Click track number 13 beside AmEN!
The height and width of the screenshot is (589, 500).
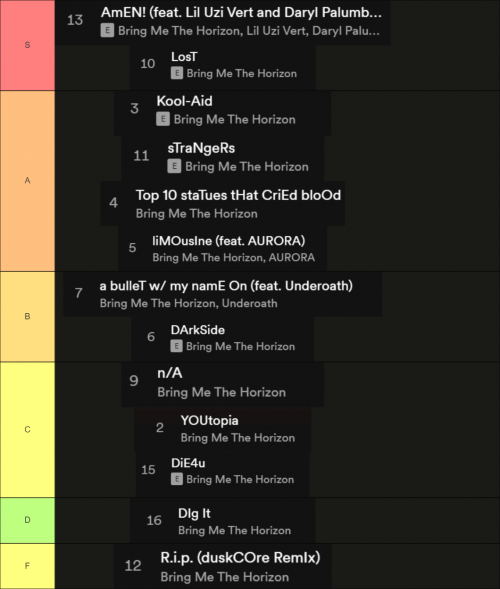point(75,20)
